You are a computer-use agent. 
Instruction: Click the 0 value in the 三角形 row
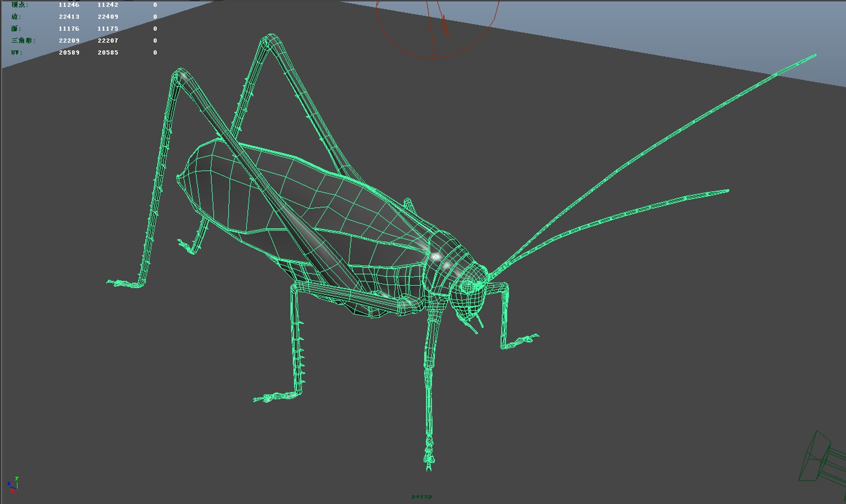pyautogui.click(x=155, y=41)
